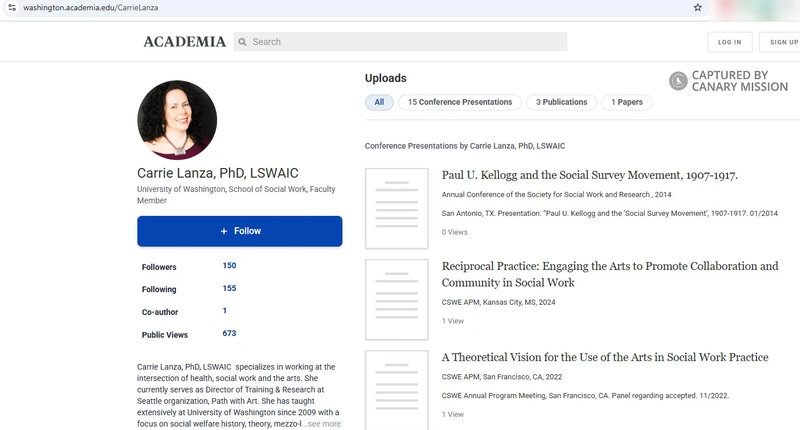This screenshot has height=430, width=800.
Task: Click the Co-author label
Action: tap(160, 312)
